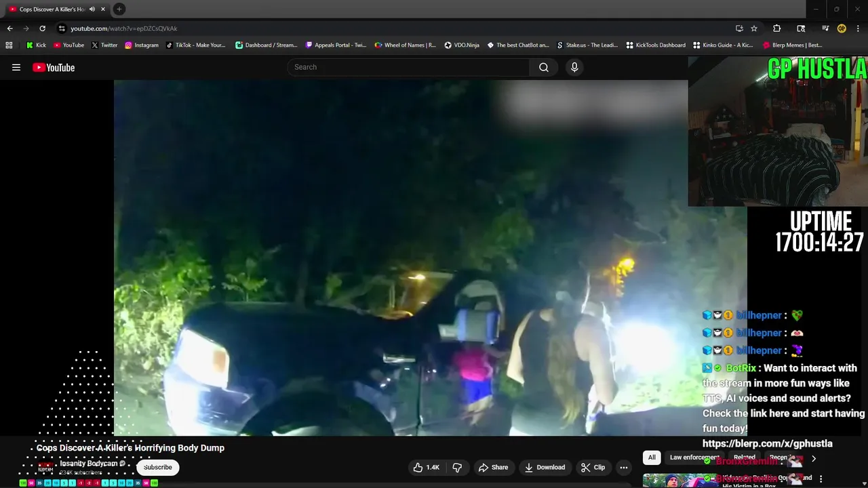
Task: Share this video
Action: [x=493, y=467]
